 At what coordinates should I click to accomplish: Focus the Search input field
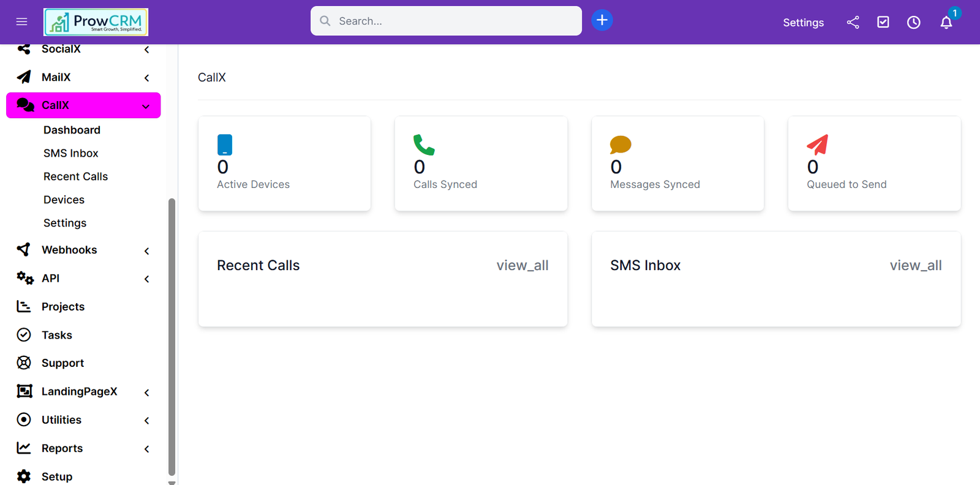coord(446,21)
